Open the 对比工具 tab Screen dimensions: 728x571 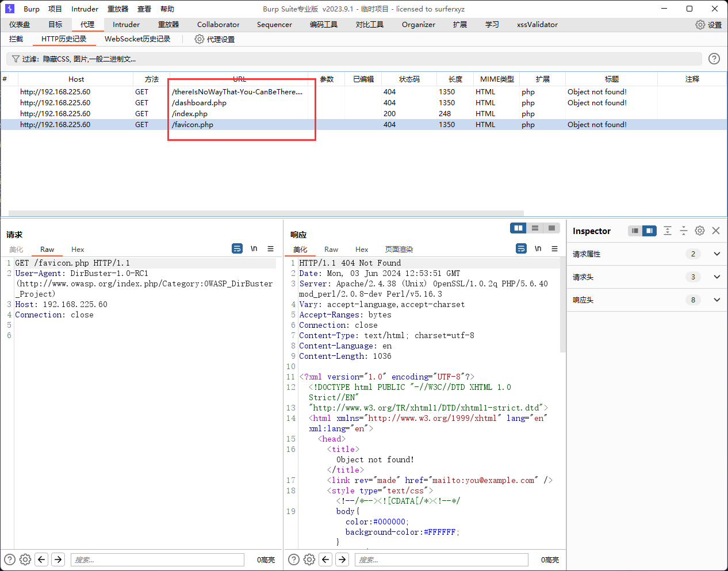(x=370, y=25)
